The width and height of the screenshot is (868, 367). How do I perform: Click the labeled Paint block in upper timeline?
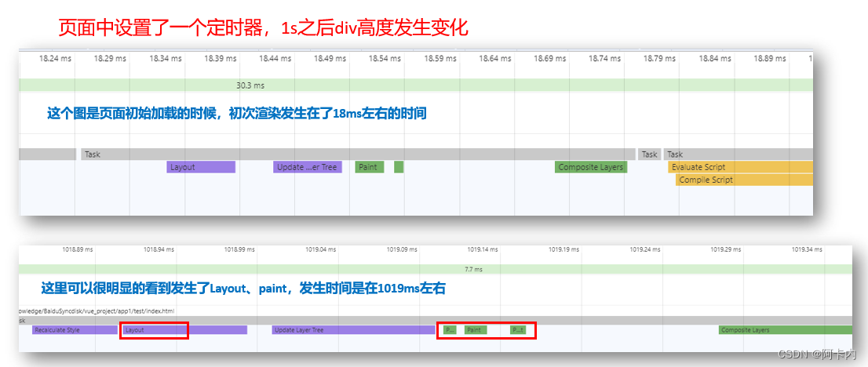pyautogui.click(x=369, y=167)
